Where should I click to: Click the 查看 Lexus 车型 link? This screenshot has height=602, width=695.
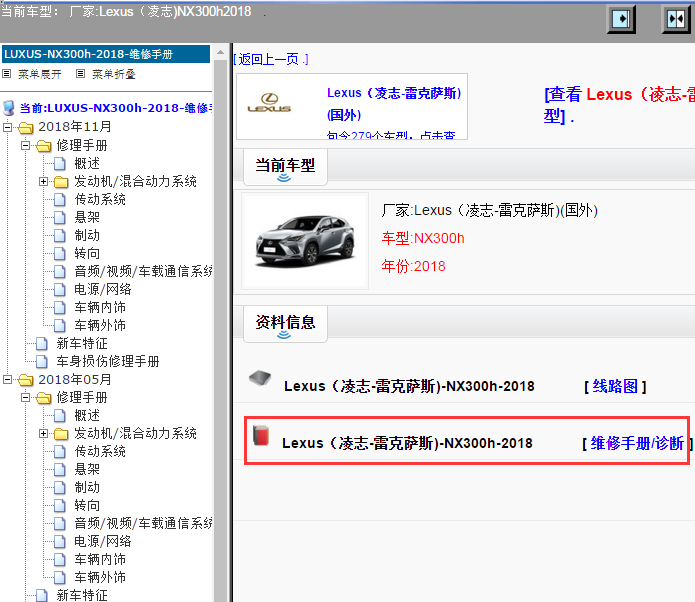point(619,105)
